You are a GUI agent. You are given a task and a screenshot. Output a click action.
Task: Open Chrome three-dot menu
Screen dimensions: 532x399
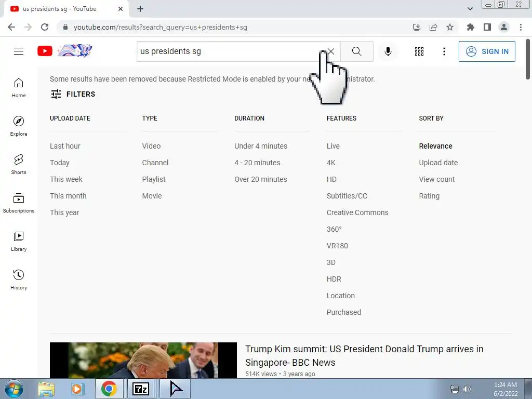point(521,27)
